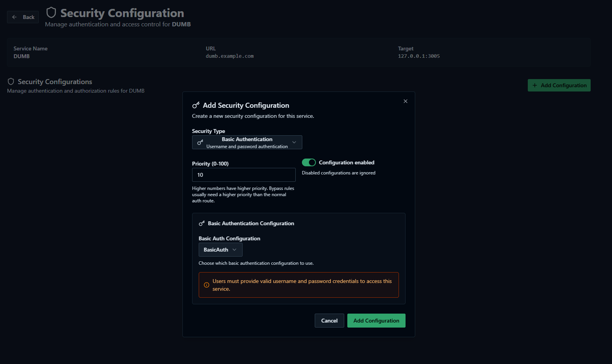
Task: Click the 127.0.0.1:3005 target value
Action: pos(419,56)
